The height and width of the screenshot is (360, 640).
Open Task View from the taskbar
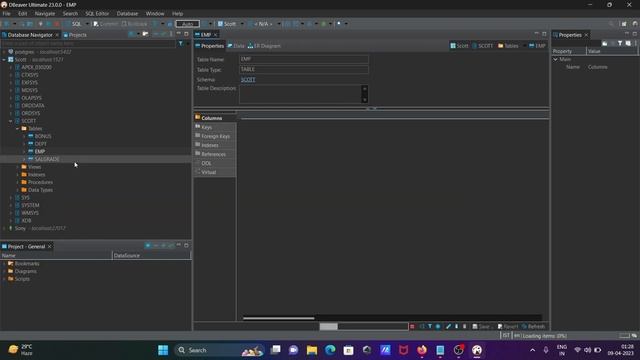click(276, 350)
